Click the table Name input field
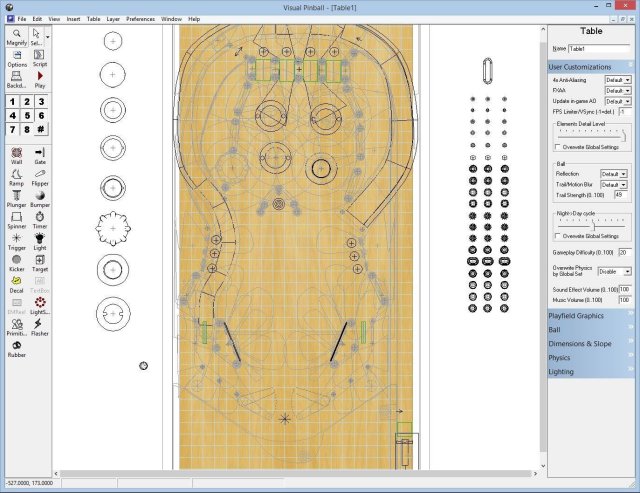Image resolution: width=640 pixels, height=493 pixels. coord(600,49)
